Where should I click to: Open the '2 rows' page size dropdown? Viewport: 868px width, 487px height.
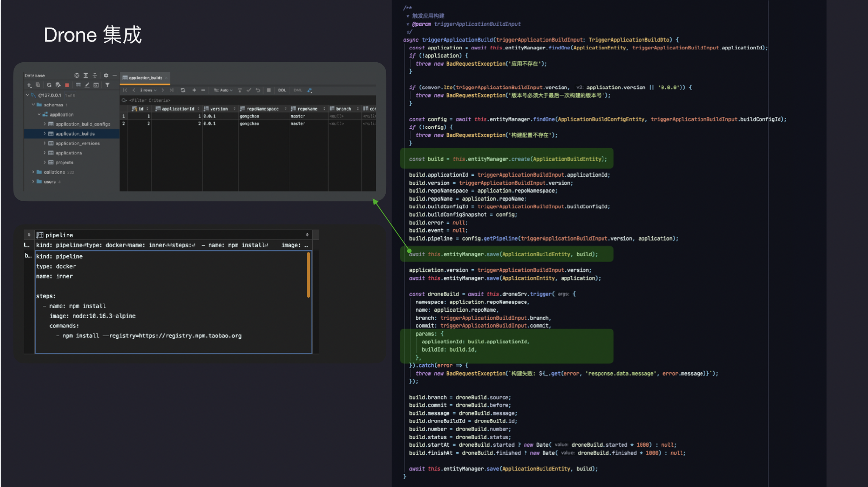[148, 90]
